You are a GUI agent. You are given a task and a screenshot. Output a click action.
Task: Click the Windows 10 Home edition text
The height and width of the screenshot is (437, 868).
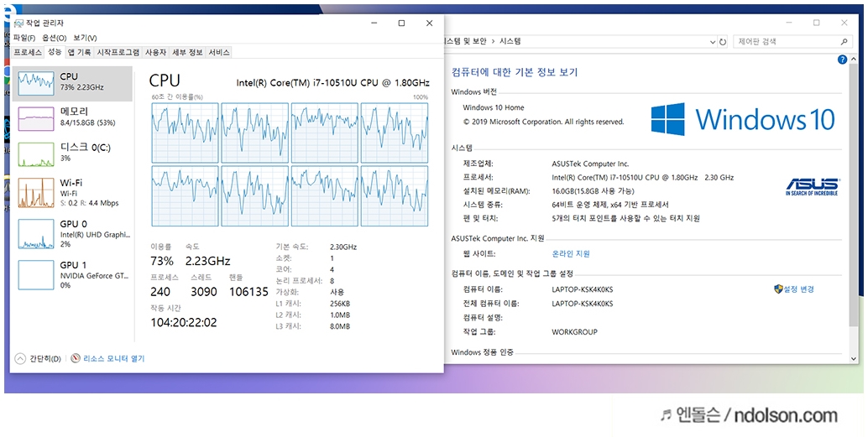pyautogui.click(x=494, y=107)
